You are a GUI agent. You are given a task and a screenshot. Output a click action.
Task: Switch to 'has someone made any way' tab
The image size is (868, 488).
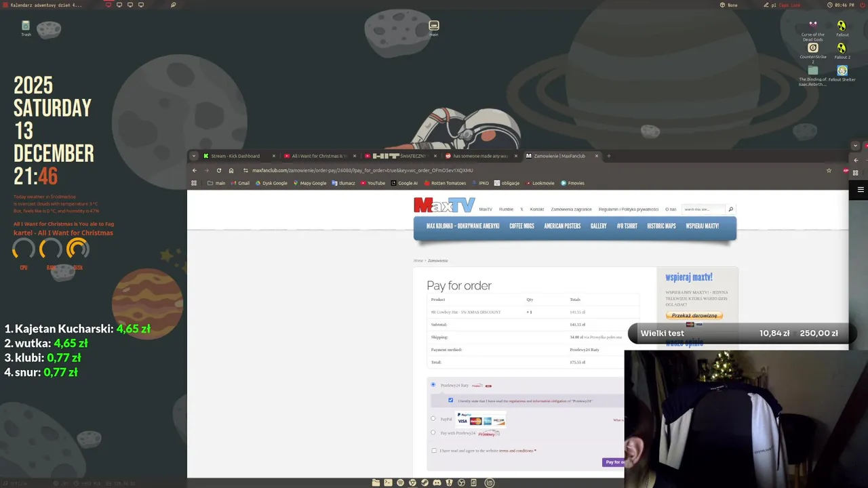pos(481,156)
